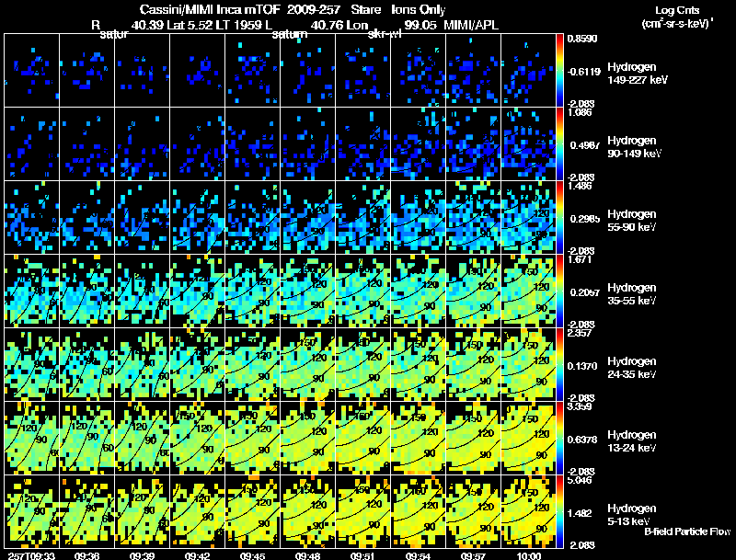The image size is (736, 560).
Task: Click the colorbar beside Hydrogen 13-24 keV
Action: 559,439
